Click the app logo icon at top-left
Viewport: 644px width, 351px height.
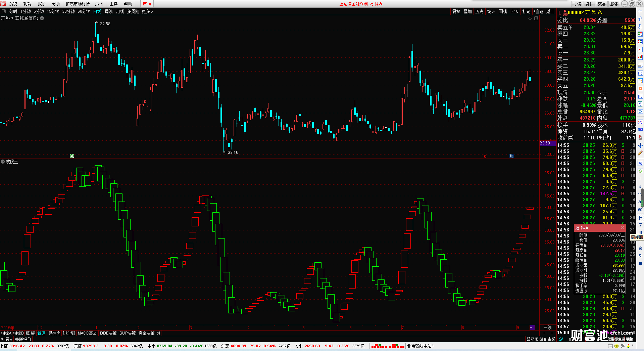coord(3,3)
